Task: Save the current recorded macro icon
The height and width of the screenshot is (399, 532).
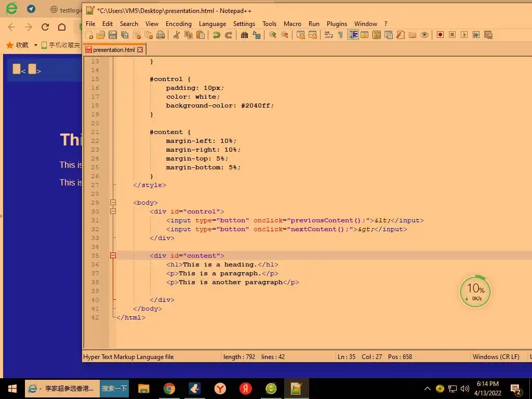Action: click(x=488, y=35)
